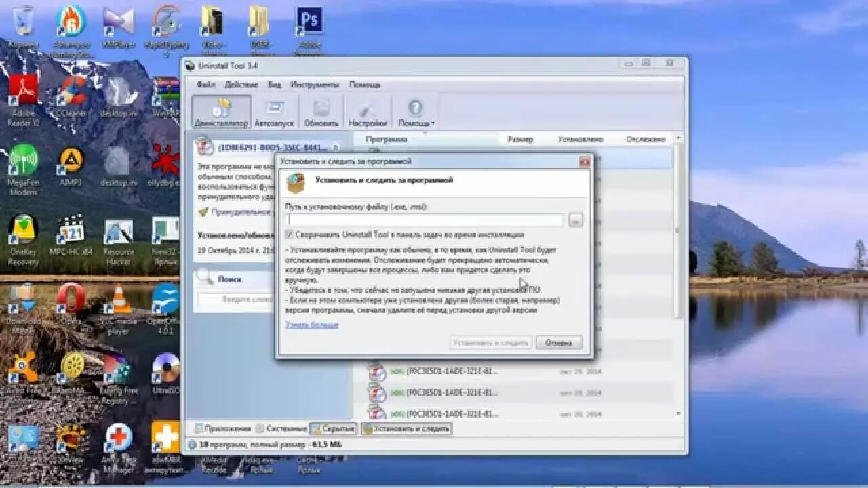Screen dimensions: 868x488
Task: Close the Установить и следить dialog
Action: click(585, 161)
